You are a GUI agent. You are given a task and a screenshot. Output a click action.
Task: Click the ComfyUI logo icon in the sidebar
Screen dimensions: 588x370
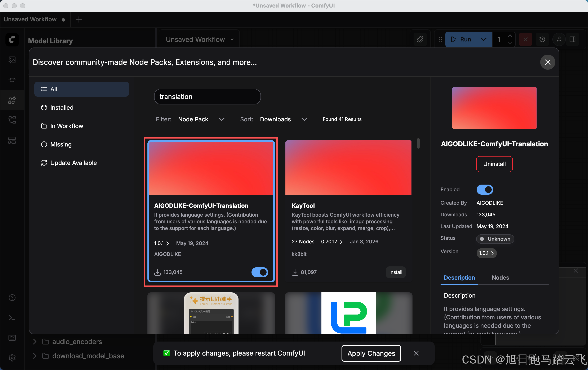tap(12, 40)
